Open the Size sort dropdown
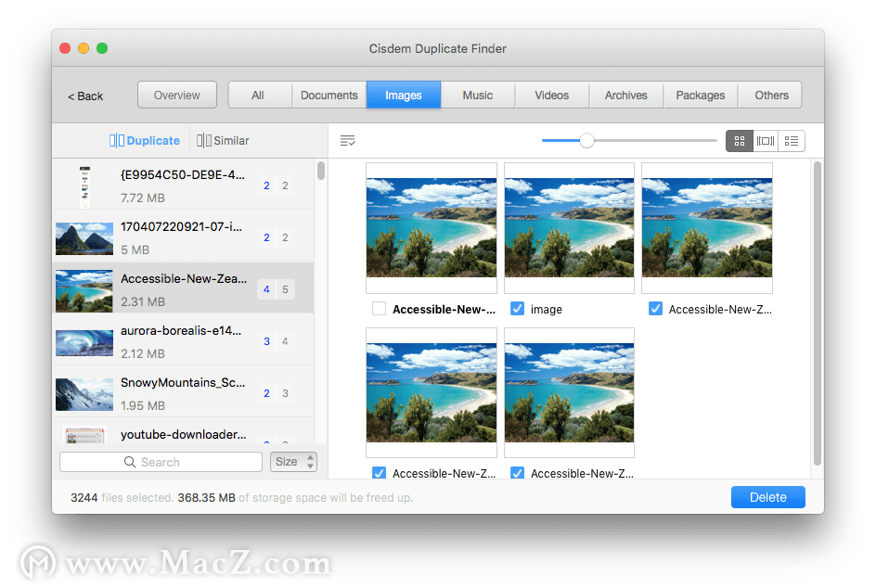The height and width of the screenshot is (588, 876). pos(293,462)
